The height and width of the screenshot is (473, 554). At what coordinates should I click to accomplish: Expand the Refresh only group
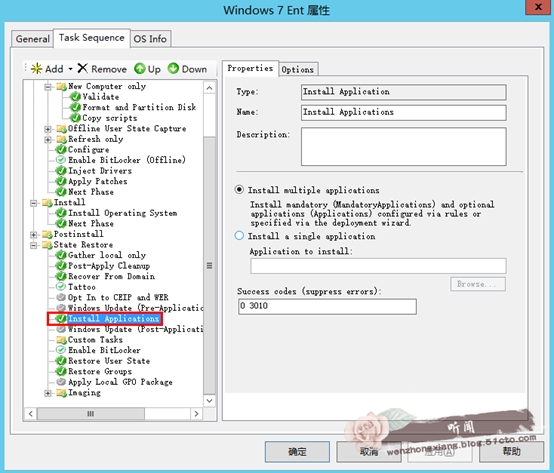point(48,140)
